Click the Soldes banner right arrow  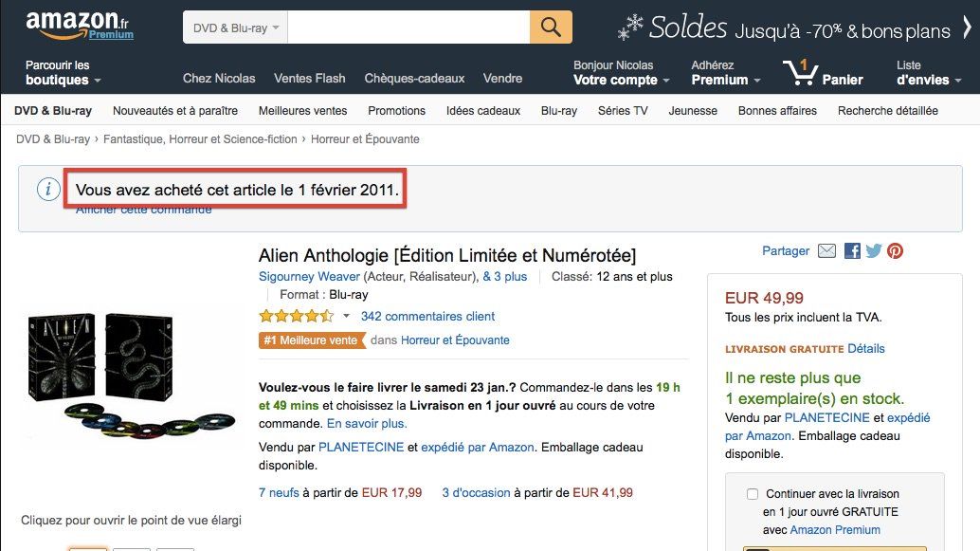point(966,28)
